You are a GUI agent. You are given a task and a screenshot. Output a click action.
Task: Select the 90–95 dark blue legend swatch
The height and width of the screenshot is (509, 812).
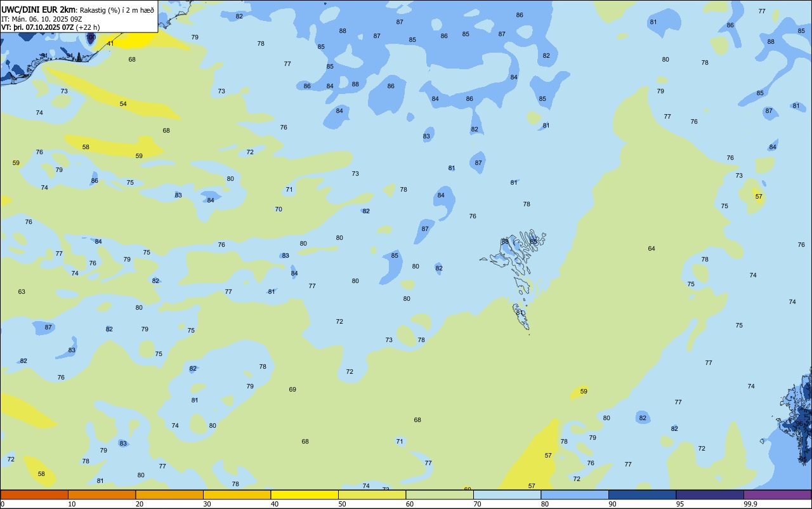pyautogui.click(x=642, y=494)
